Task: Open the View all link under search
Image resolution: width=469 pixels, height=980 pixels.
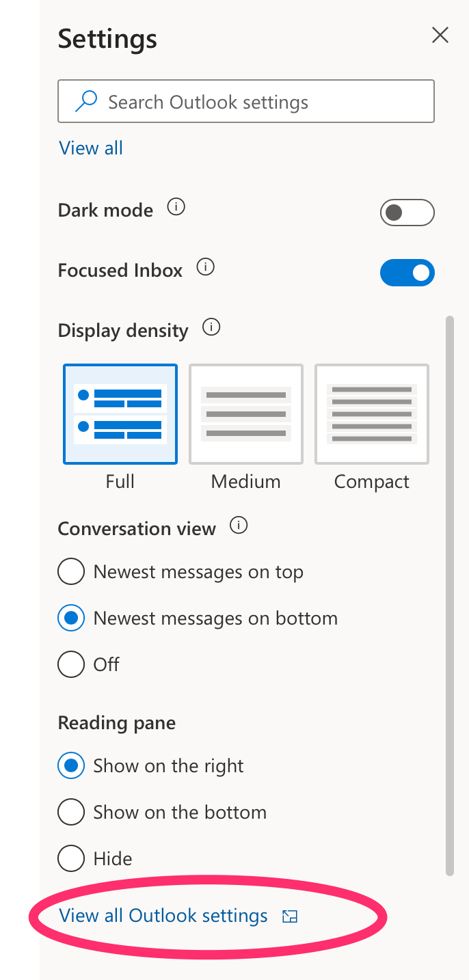Action: click(91, 148)
